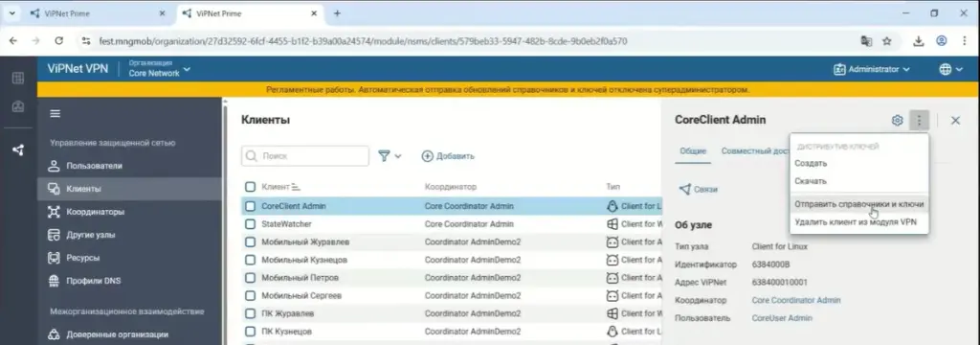
Task: Go back in browser history
Action: click(13, 40)
